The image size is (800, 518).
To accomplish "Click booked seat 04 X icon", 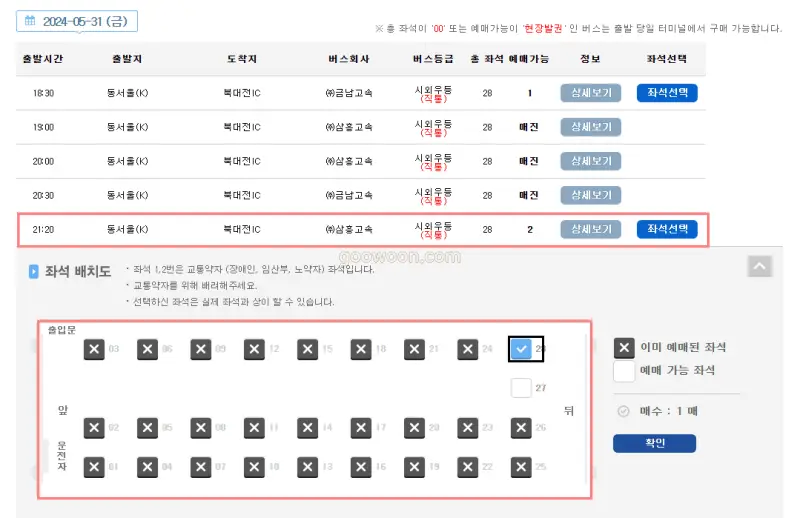I will [x=147, y=467].
